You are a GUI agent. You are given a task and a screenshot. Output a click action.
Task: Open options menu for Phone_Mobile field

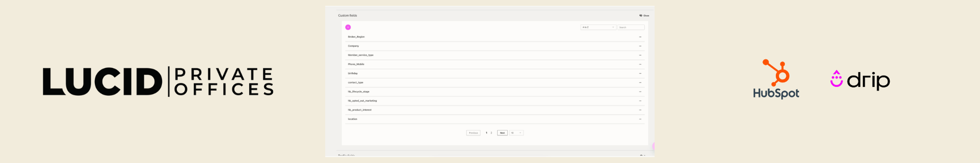coord(640,64)
